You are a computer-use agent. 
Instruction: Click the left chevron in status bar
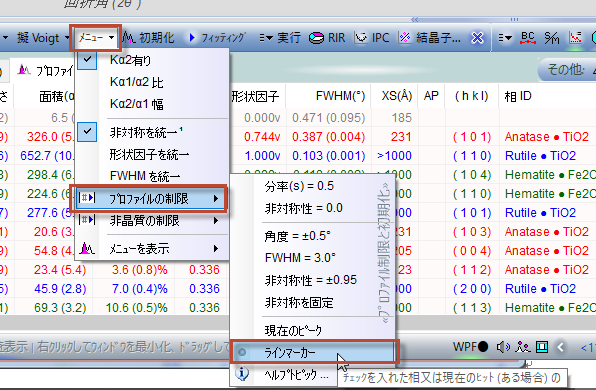(x=560, y=347)
